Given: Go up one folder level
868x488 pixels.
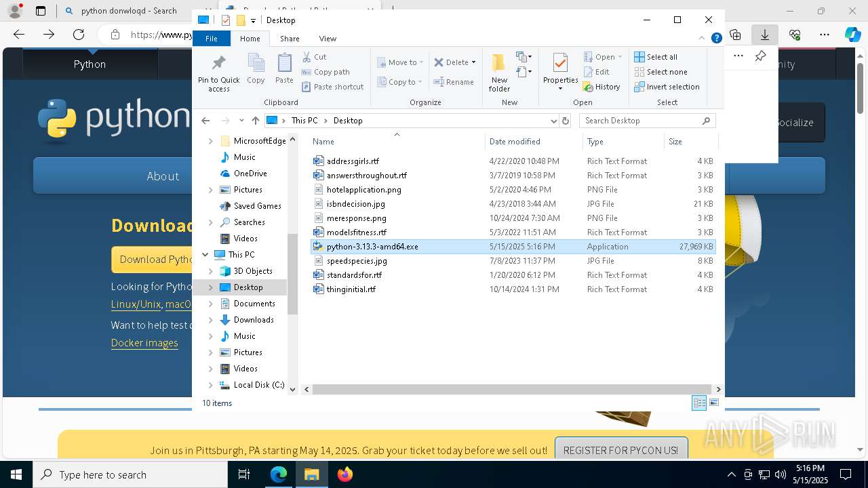Looking at the screenshot, I should click(x=255, y=121).
